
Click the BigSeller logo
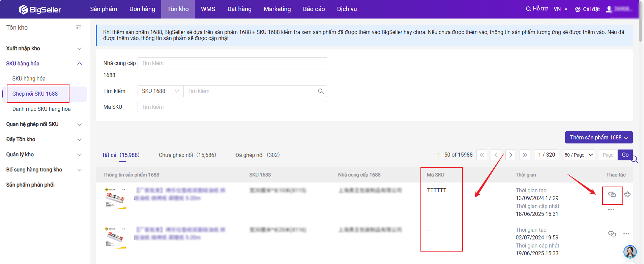(x=40, y=9)
